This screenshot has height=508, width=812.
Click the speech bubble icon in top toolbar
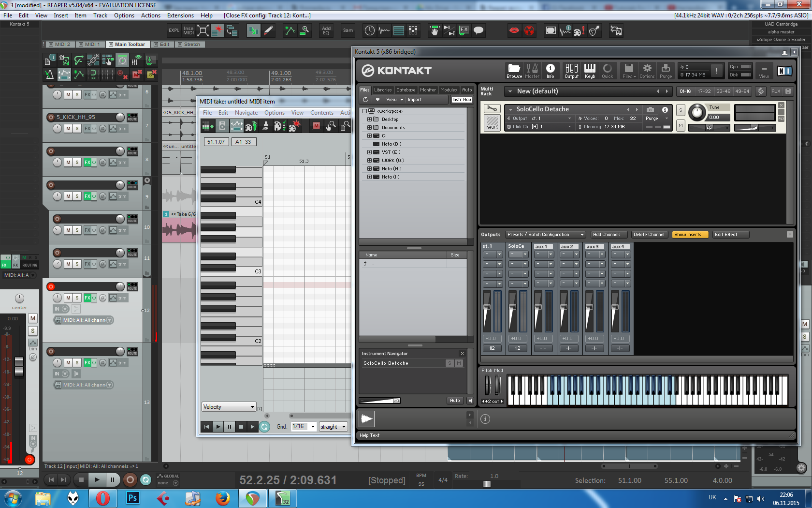click(x=478, y=30)
